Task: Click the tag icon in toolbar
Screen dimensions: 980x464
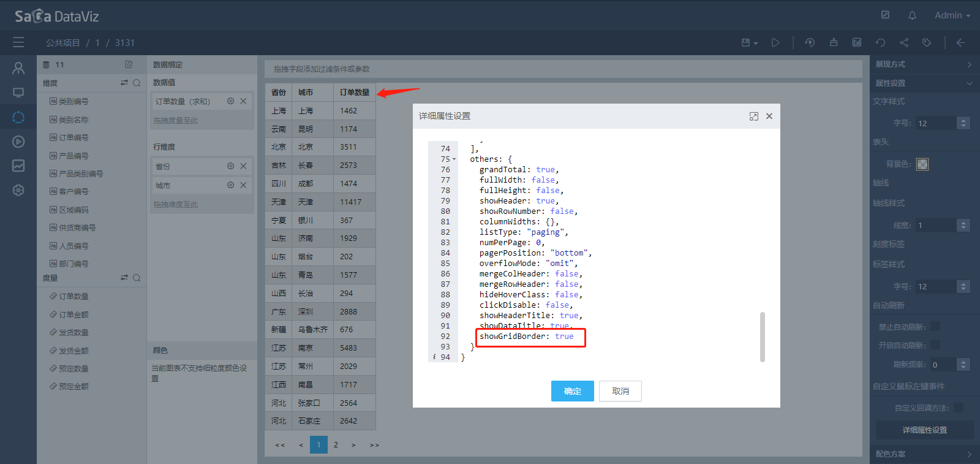Action: (x=927, y=42)
